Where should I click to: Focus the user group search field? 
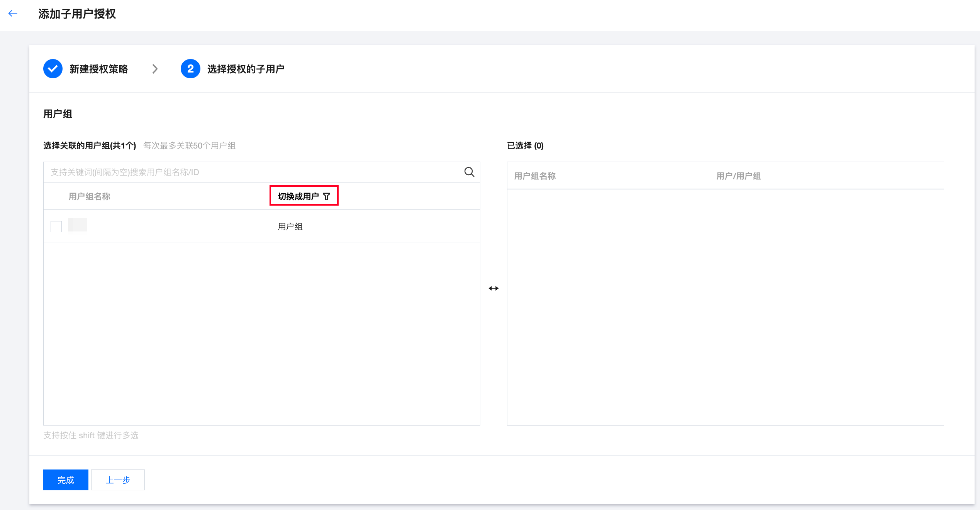(251, 172)
